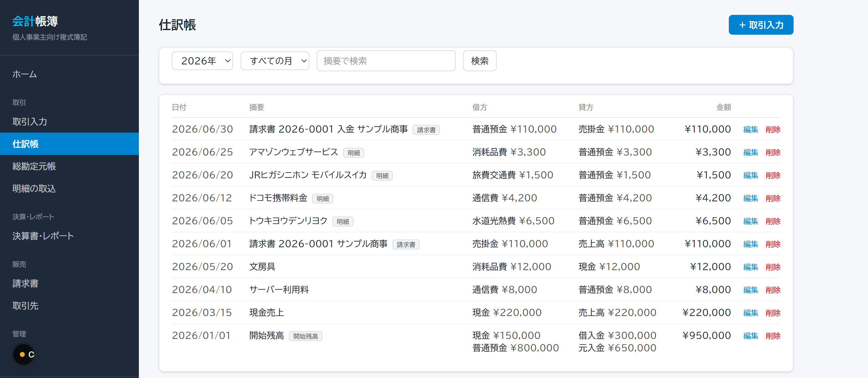This screenshot has width=868, height=378.
Task: Expand the すべての月 month dropdown
Action: 275,61
